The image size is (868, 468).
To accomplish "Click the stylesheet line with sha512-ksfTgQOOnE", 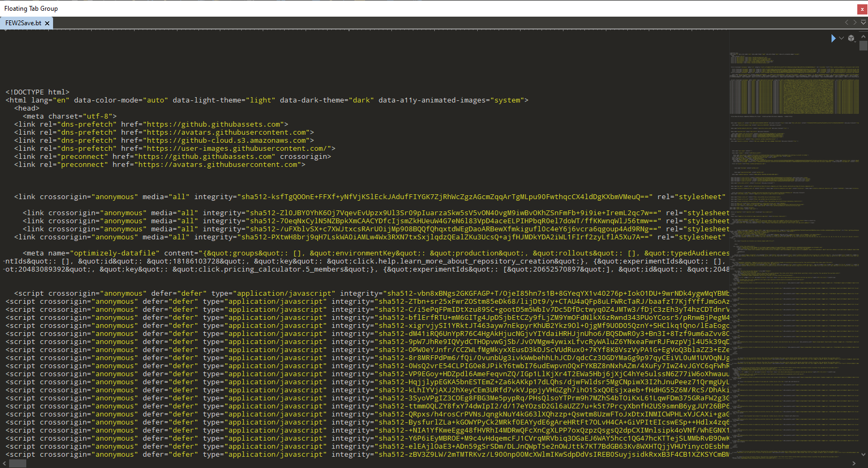I will click(x=370, y=197).
